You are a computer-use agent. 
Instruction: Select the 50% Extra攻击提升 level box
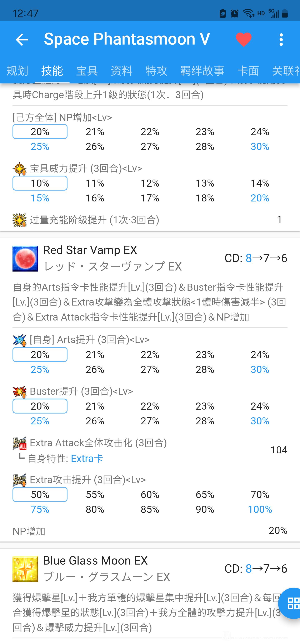40,494
